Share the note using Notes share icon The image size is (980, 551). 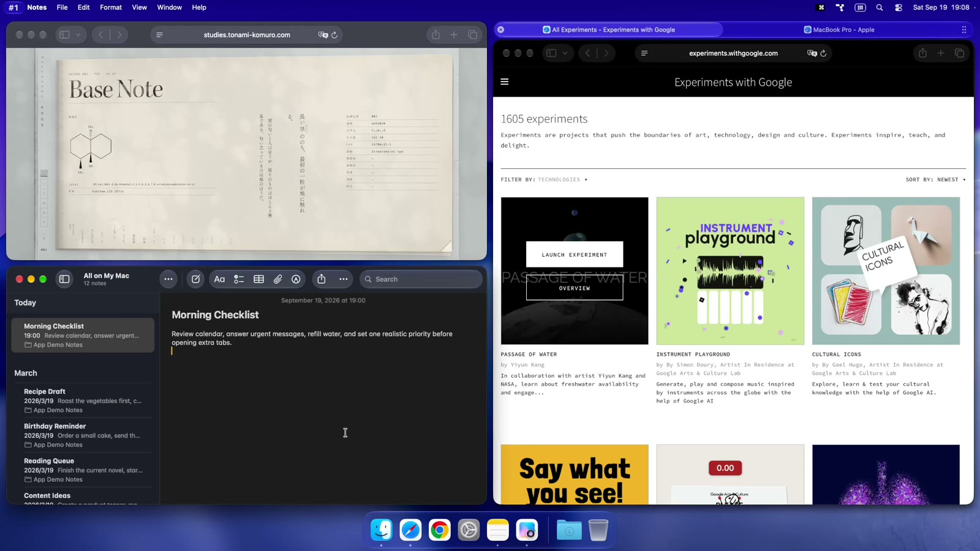(322, 279)
